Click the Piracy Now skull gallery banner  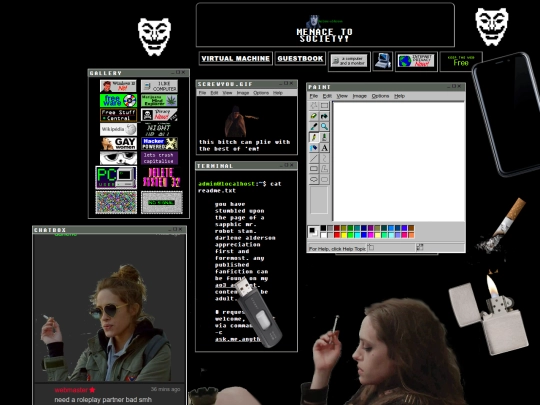click(159, 115)
